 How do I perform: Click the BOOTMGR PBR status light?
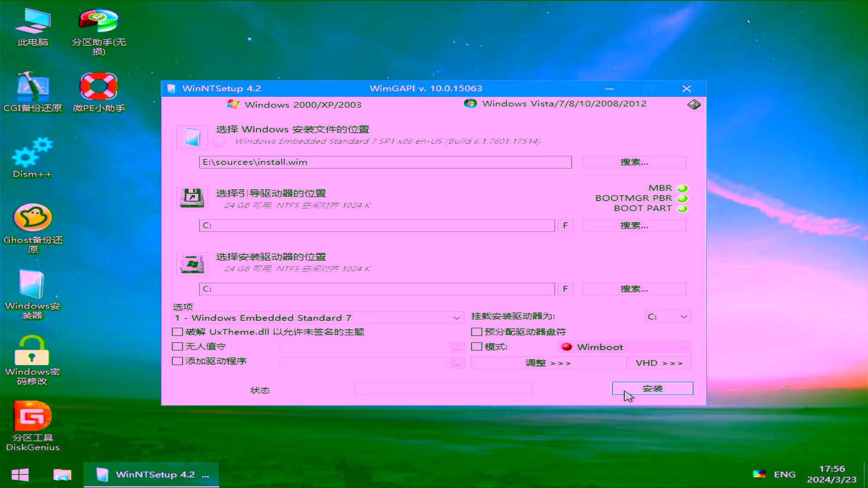[x=683, y=198]
